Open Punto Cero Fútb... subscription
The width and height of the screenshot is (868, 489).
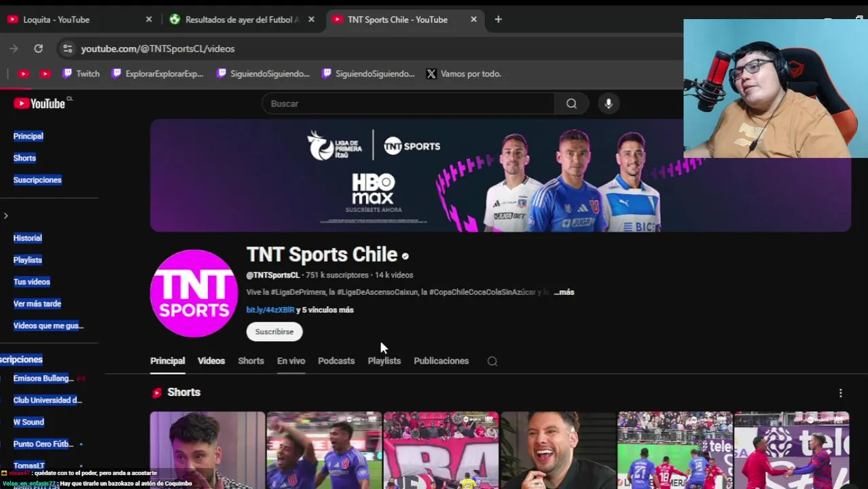pyautogui.click(x=43, y=443)
